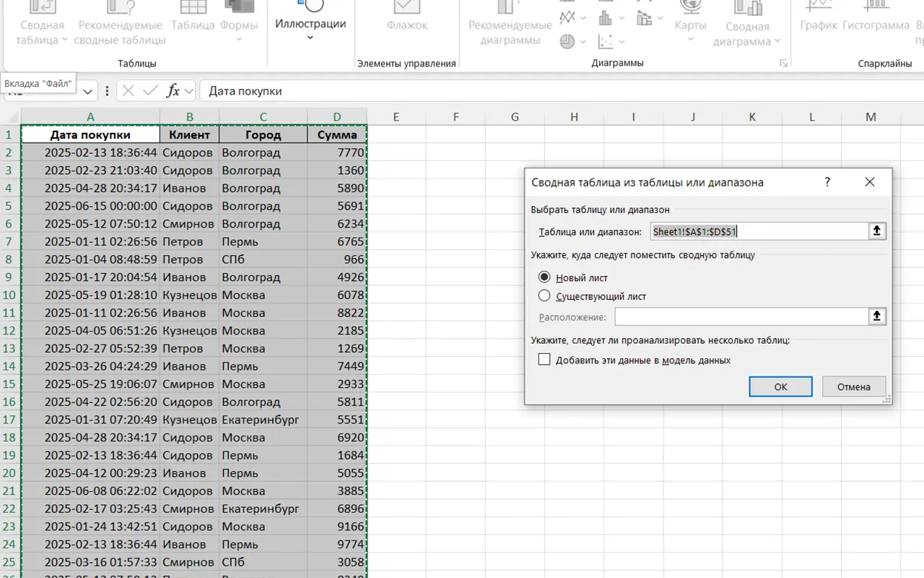Open the Диаграммы group dialog launcher
Viewport: 924px width, 578px height.
(783, 64)
